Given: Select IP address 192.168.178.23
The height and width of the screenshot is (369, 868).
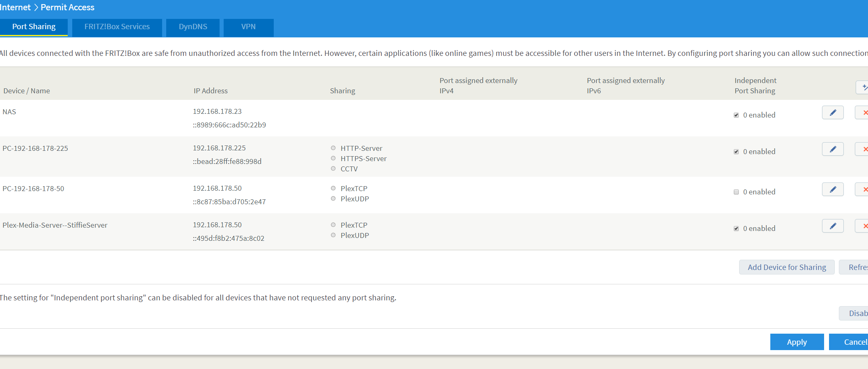Looking at the screenshot, I should (217, 111).
